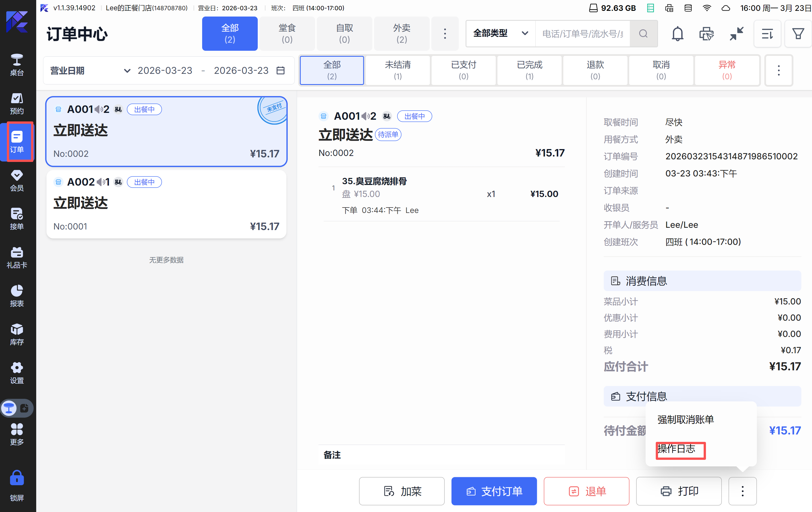Choose 操作日志 from the popup menu
The image size is (812, 512).
(677, 449)
